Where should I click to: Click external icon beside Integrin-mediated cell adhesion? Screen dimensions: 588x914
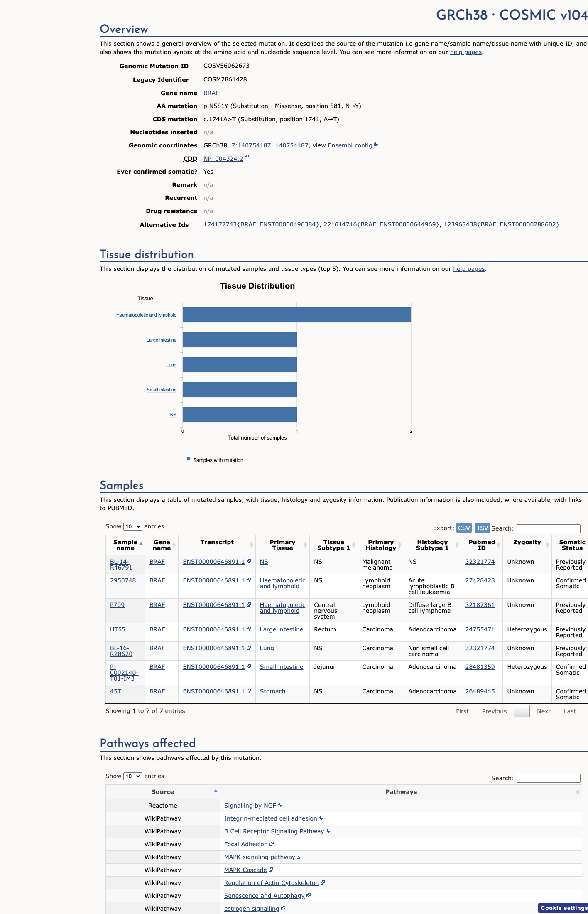321,818
